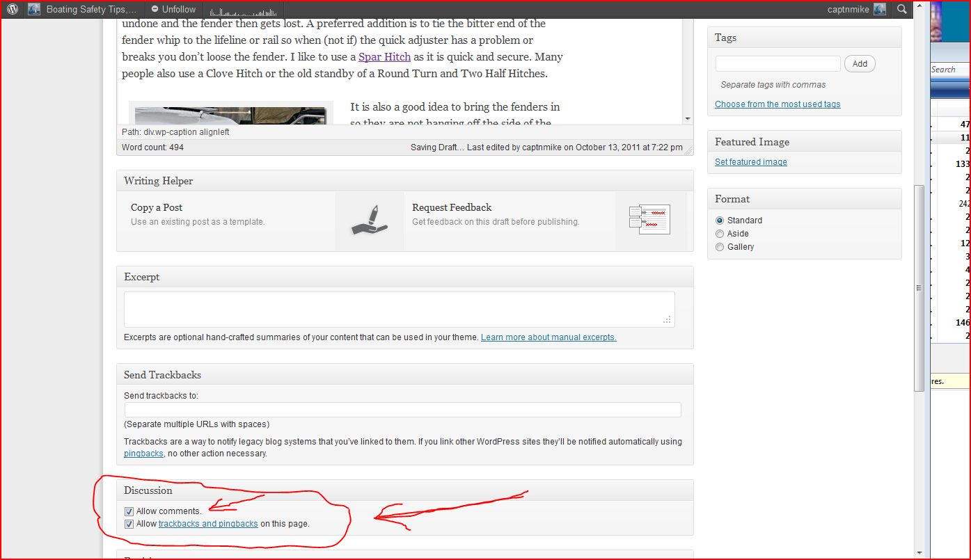Choose the Gallery post format
This screenshot has width=971, height=560.
720,247
